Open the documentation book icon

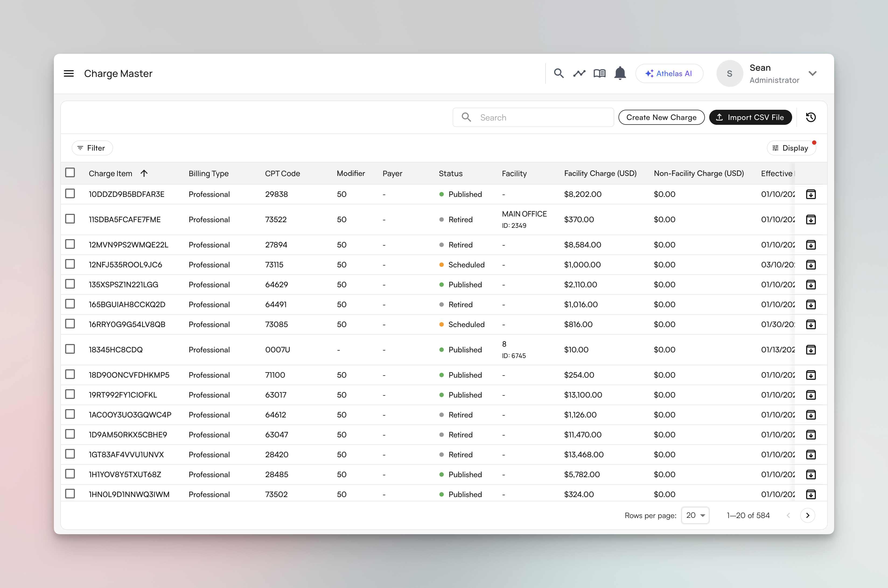click(599, 73)
